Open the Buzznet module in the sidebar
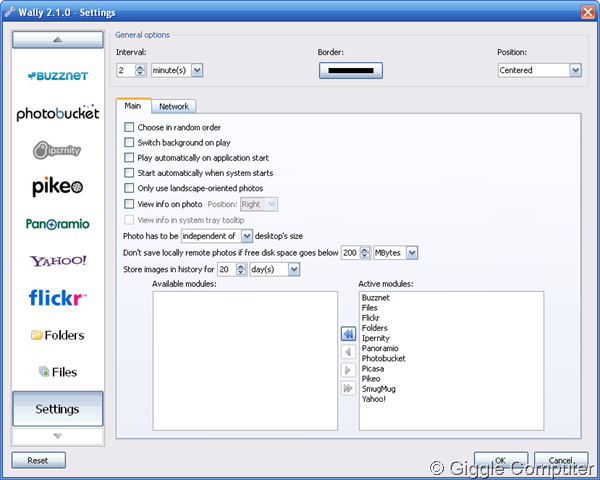Viewport: 600px width, 480px height. (x=58, y=76)
